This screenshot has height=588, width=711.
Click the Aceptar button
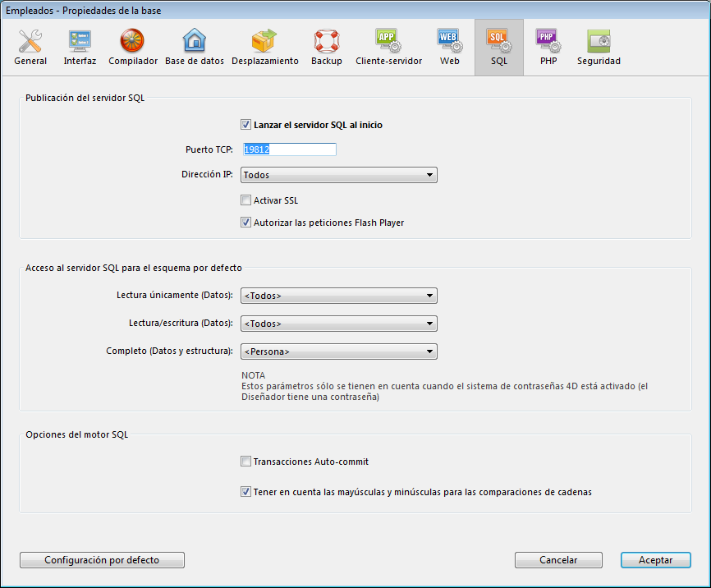[656, 560]
